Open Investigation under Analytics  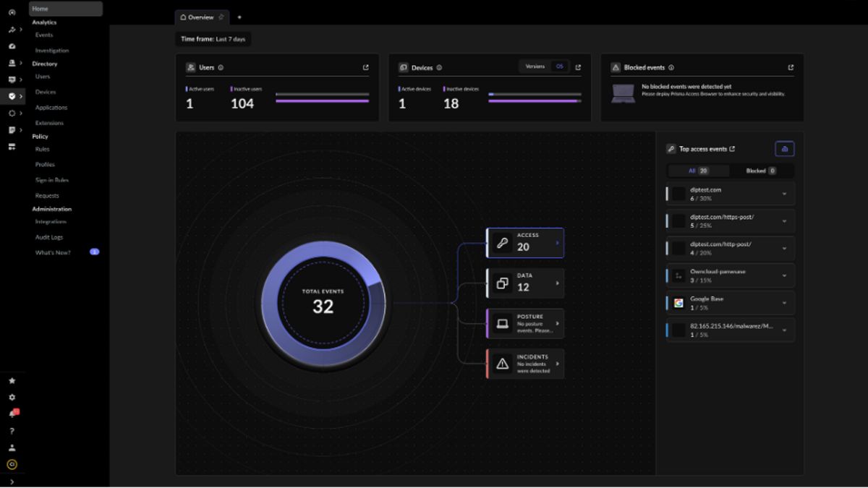pos(52,51)
